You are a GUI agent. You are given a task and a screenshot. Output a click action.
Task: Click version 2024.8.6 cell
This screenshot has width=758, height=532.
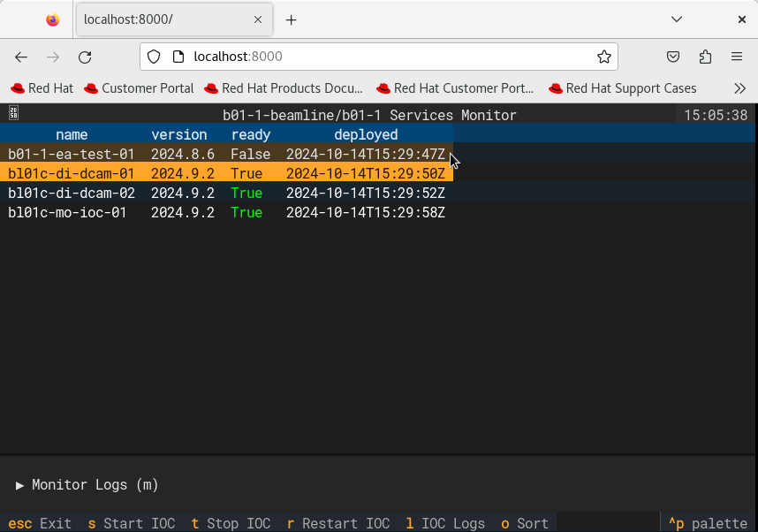(x=183, y=154)
